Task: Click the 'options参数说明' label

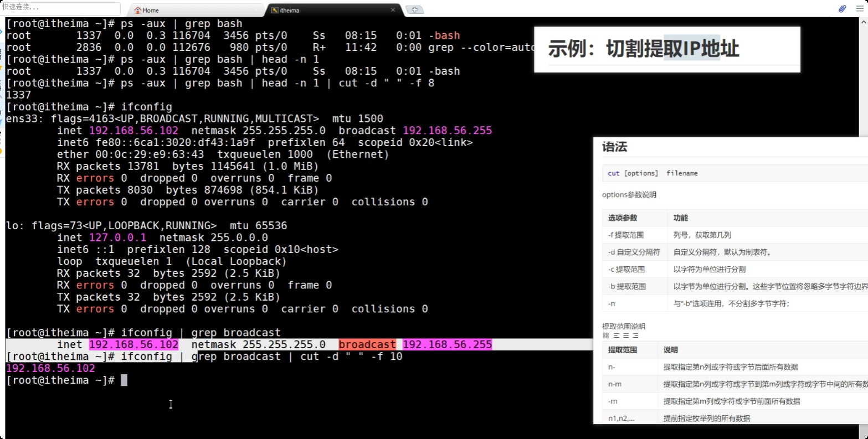Action: [629, 195]
